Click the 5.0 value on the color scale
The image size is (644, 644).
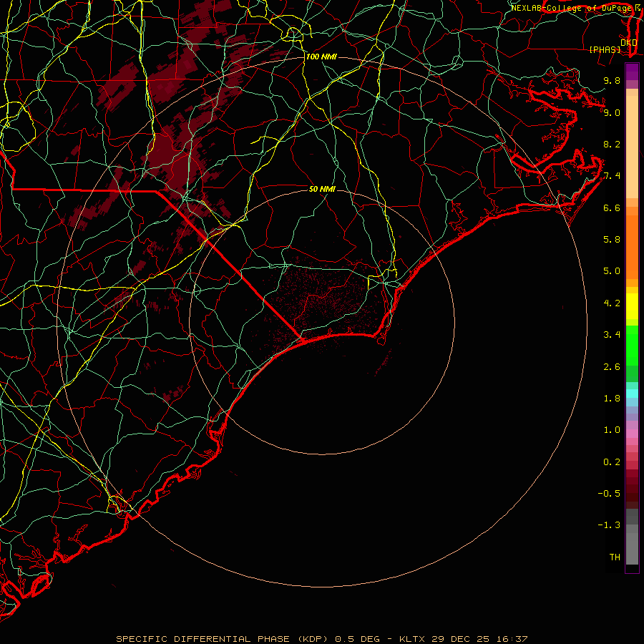(612, 271)
